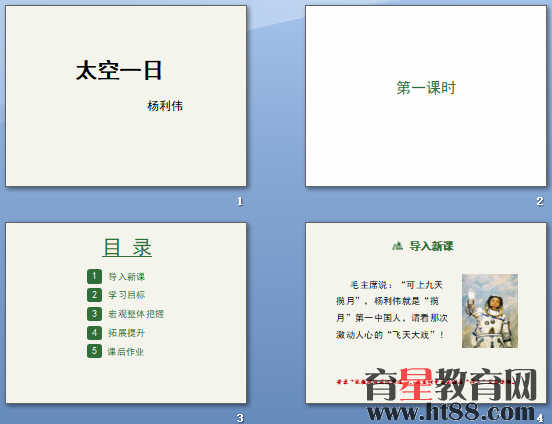Click 拓展提升 entry in the contents list

[x=126, y=333]
